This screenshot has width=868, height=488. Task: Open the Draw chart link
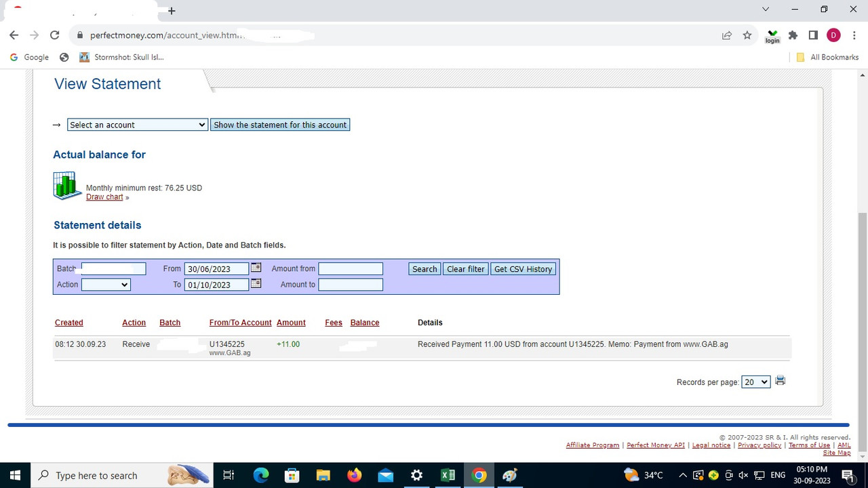(x=104, y=197)
